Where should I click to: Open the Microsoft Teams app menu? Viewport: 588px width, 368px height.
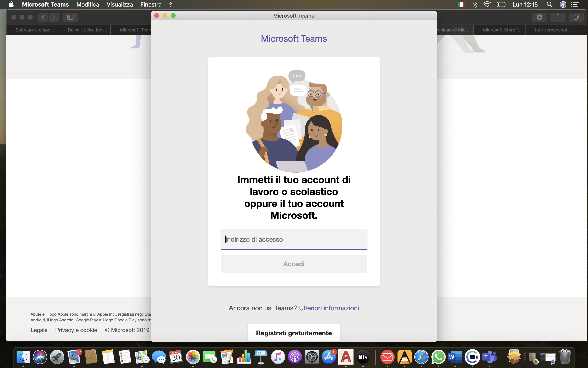point(46,4)
